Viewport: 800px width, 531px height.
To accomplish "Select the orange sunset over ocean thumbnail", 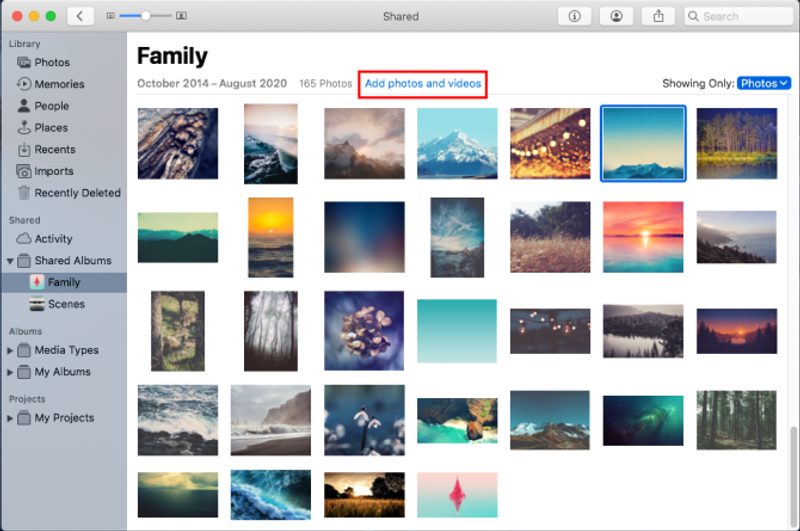I will [x=270, y=237].
